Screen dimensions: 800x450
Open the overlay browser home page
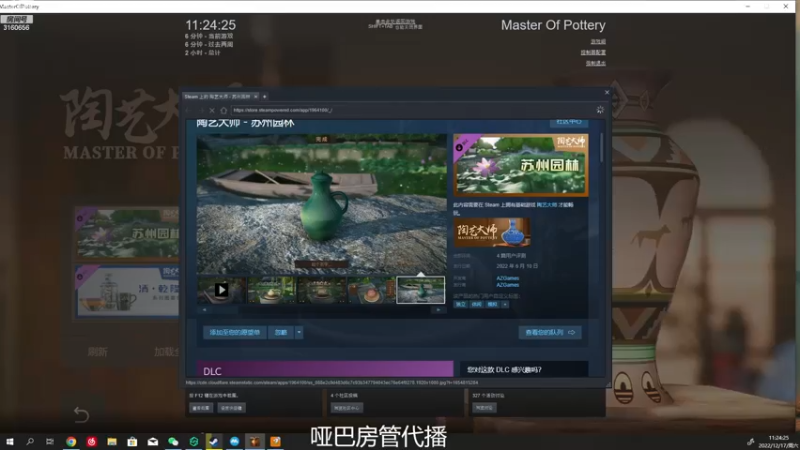tap(223, 110)
